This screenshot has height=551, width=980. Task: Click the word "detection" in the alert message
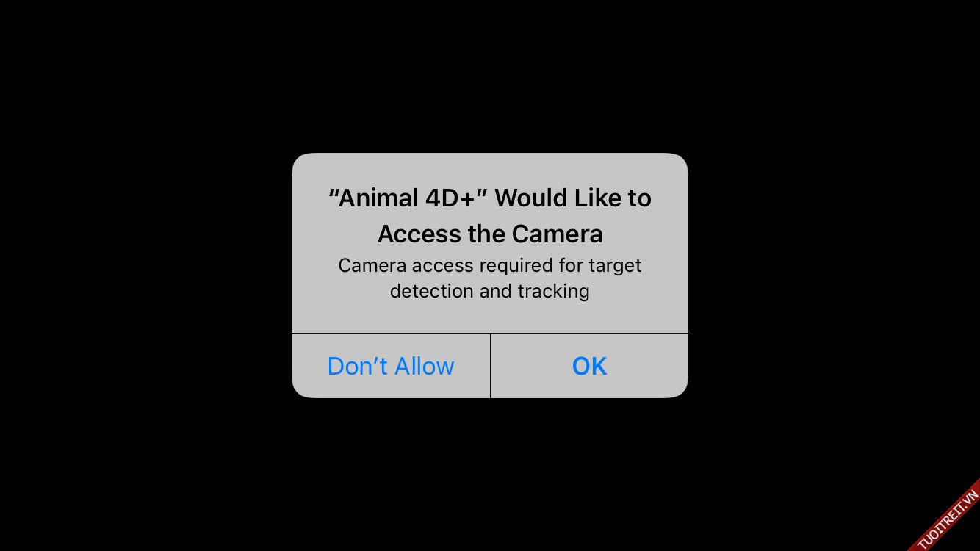point(431,291)
